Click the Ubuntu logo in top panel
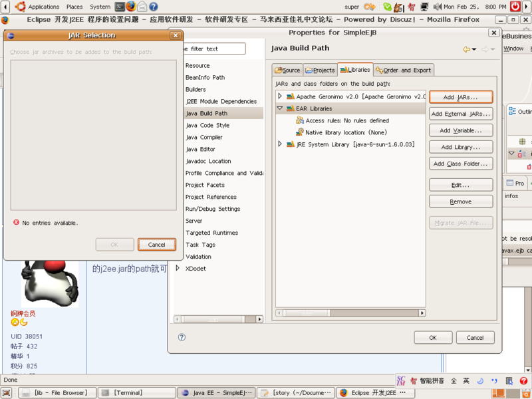 [x=21, y=7]
